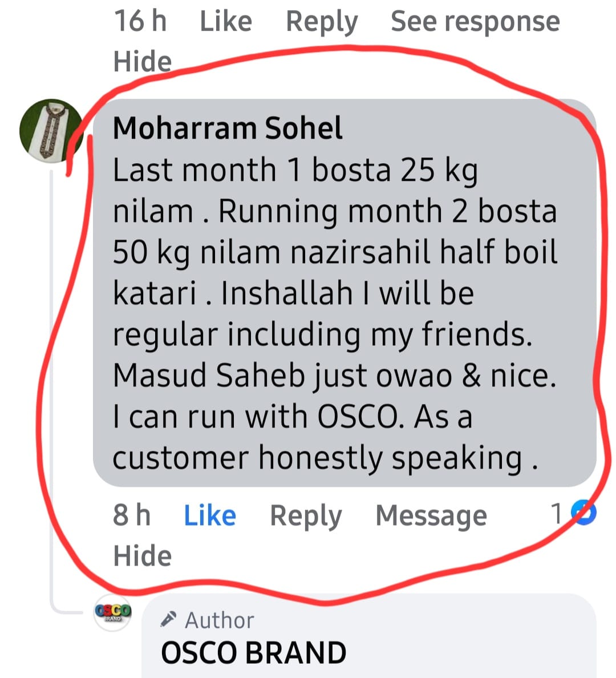Click the Author badge label

click(220, 620)
